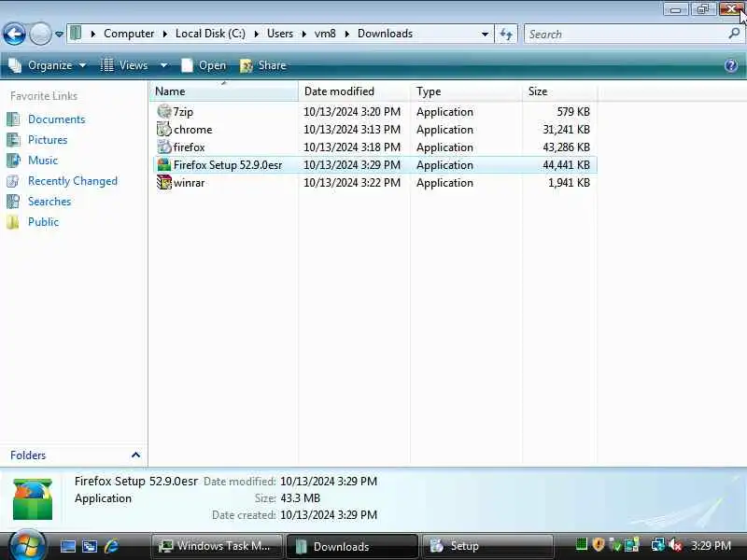Click the large Firefox icon in details pane
The height and width of the screenshot is (560, 747).
[33, 499]
